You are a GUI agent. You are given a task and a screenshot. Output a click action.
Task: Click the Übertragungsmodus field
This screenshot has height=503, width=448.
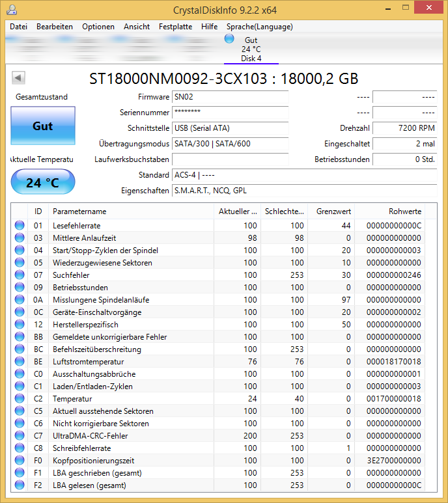click(x=230, y=144)
